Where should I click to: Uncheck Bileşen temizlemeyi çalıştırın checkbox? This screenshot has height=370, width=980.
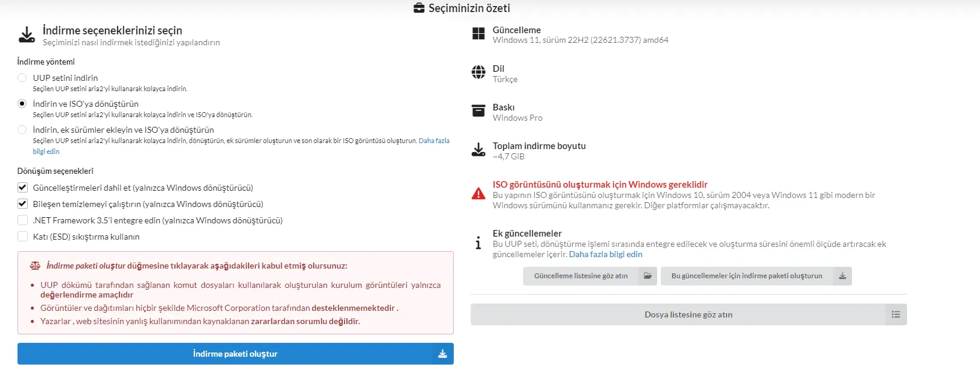point(22,204)
